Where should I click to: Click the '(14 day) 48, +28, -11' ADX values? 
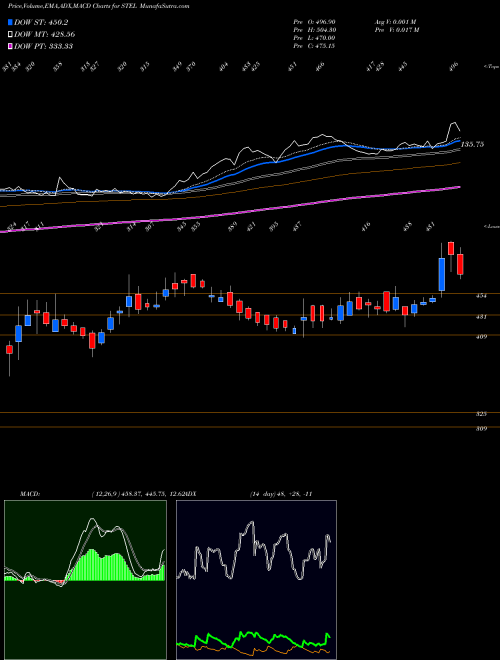tap(281, 494)
